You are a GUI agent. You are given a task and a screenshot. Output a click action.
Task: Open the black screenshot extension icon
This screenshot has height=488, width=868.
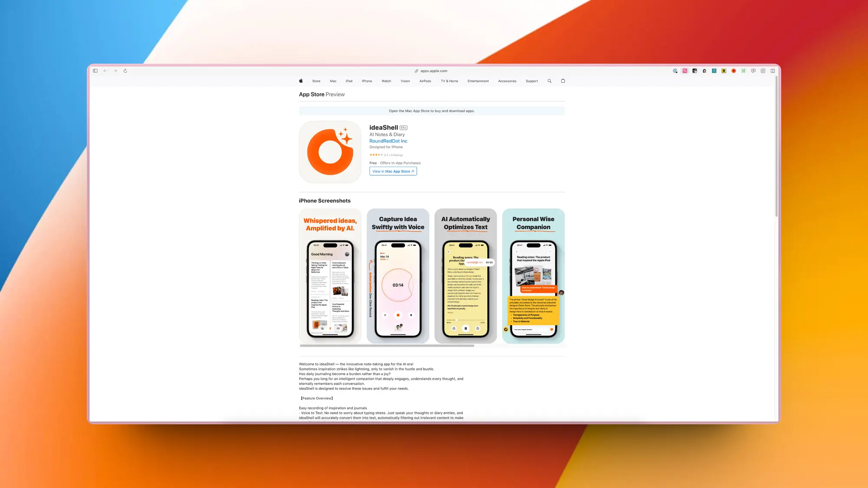695,71
